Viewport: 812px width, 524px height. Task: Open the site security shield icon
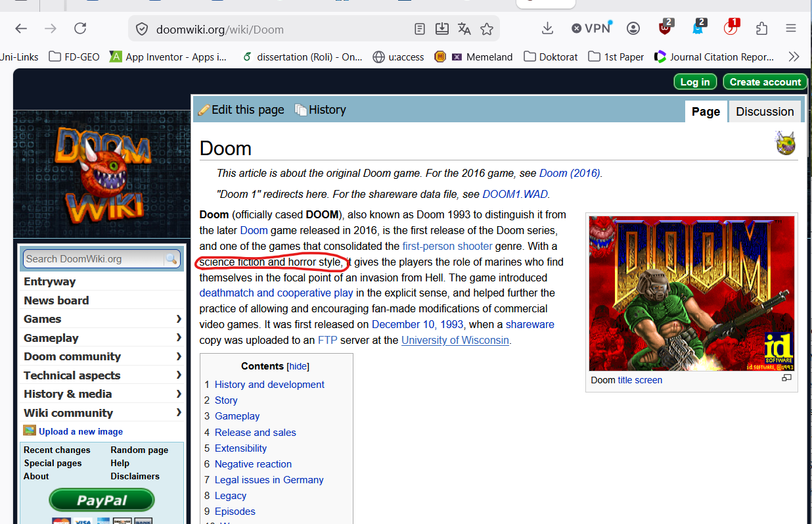[142, 29]
